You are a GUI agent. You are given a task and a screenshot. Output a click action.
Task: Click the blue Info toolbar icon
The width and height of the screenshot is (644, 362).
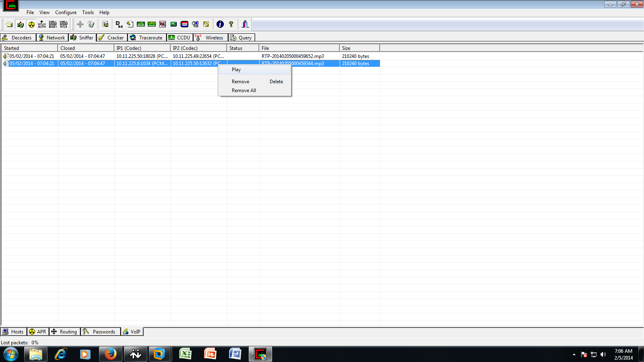coord(220,24)
